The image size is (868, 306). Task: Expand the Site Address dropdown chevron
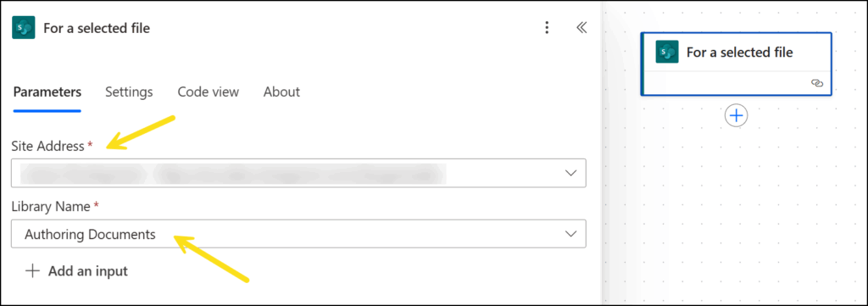[x=570, y=173]
